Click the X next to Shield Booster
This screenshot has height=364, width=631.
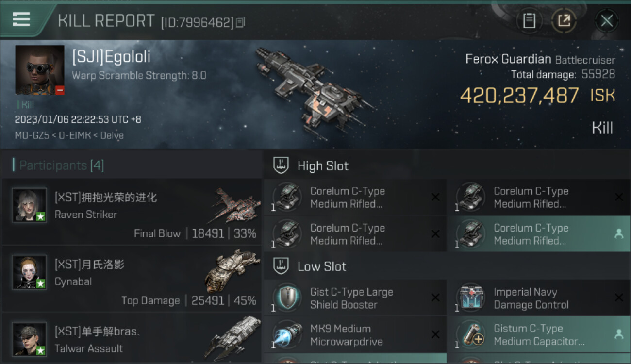click(x=435, y=298)
